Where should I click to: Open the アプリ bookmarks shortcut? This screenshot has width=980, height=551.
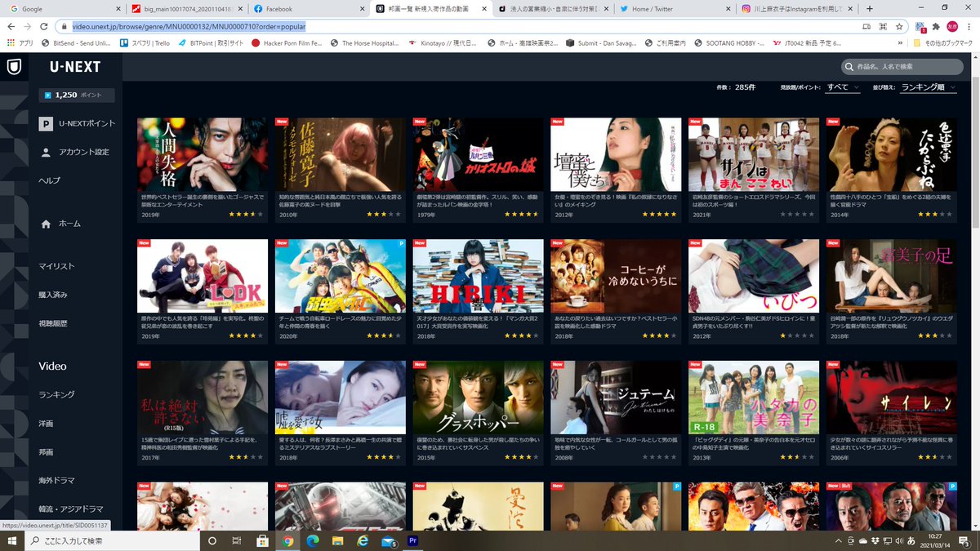(x=20, y=42)
